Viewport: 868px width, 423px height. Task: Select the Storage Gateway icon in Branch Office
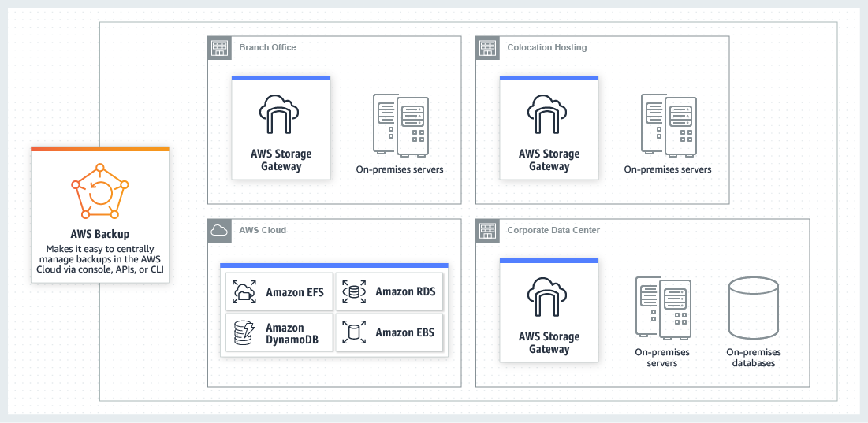pos(280,114)
